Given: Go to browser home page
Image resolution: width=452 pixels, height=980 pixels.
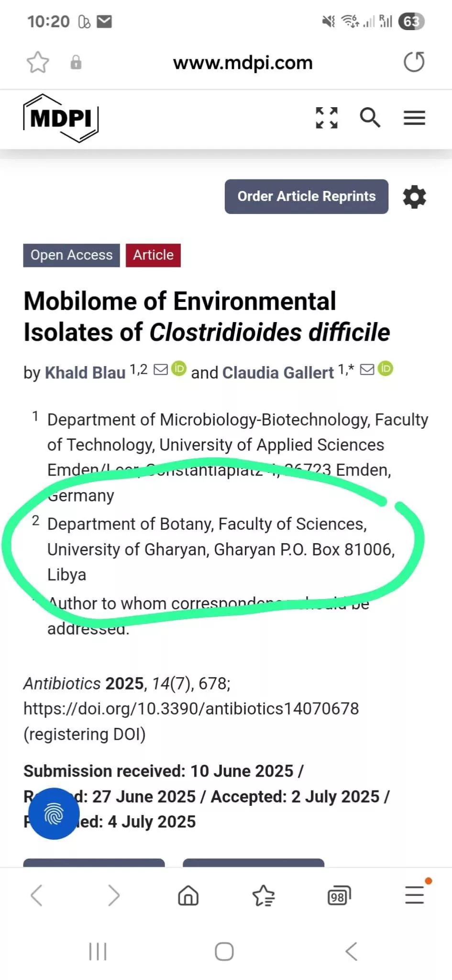Looking at the screenshot, I should click(188, 896).
